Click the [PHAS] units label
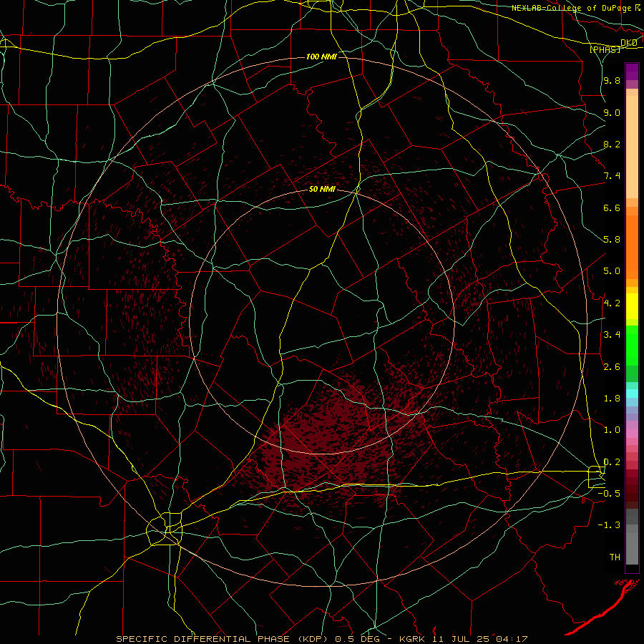 pos(605,49)
